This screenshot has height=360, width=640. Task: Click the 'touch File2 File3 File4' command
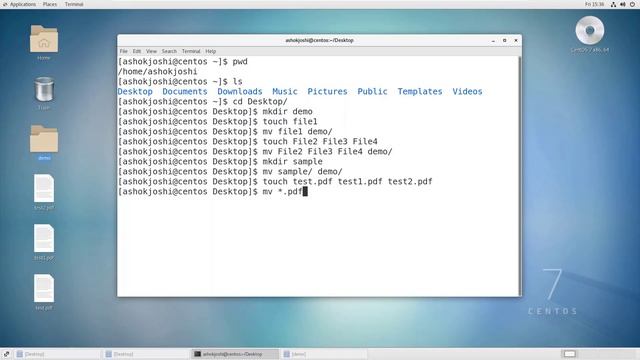[x=320, y=142]
